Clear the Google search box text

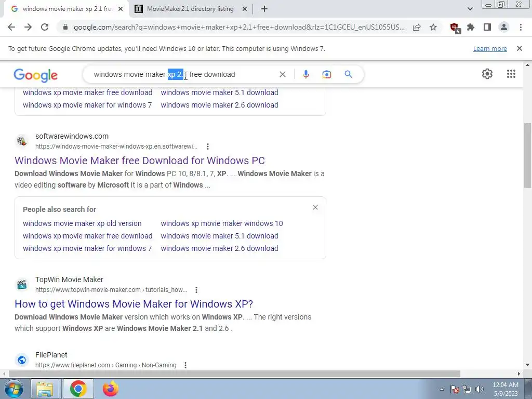click(282, 74)
